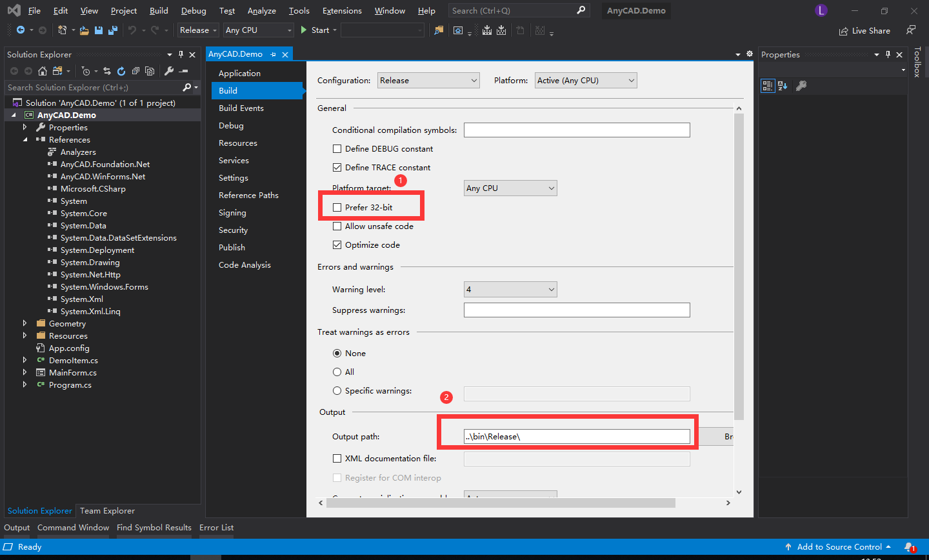Click the Save All toolbar icon

[x=113, y=30]
